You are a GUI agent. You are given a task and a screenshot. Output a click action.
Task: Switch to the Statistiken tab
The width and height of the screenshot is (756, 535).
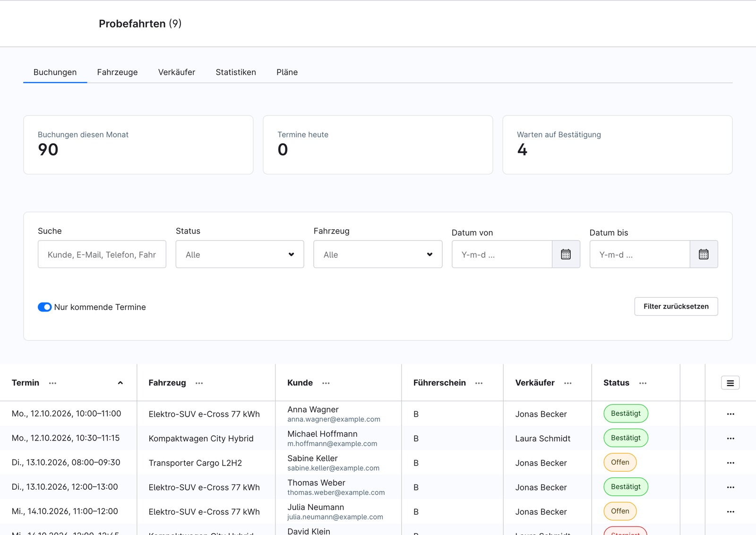(236, 72)
